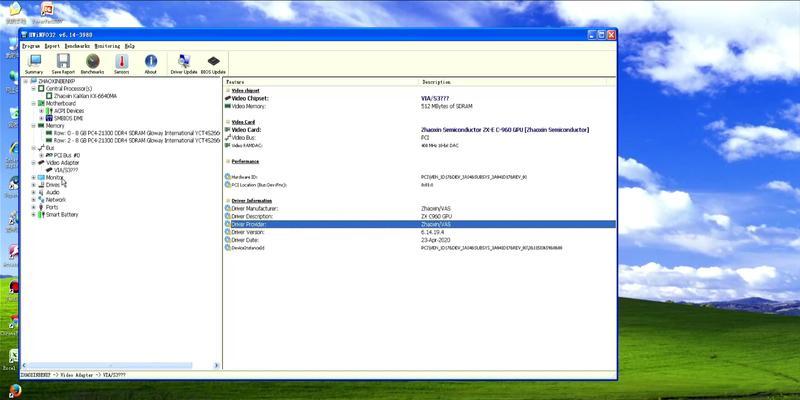
Task: Click the Smart Battery tree icon
Action: [41, 215]
